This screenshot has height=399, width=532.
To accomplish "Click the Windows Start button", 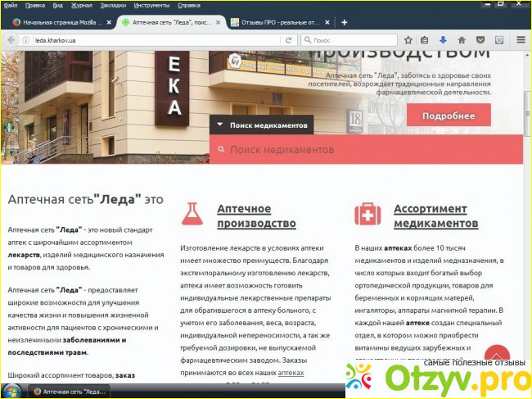I will [13, 391].
